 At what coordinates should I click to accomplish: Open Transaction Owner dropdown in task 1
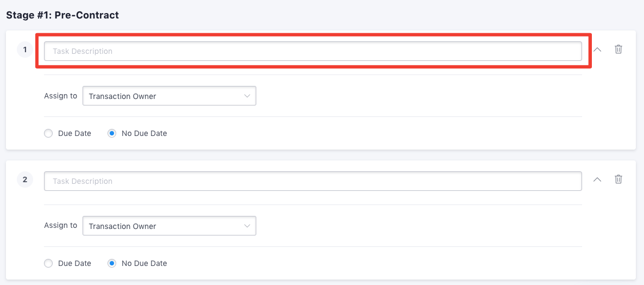pyautogui.click(x=169, y=96)
